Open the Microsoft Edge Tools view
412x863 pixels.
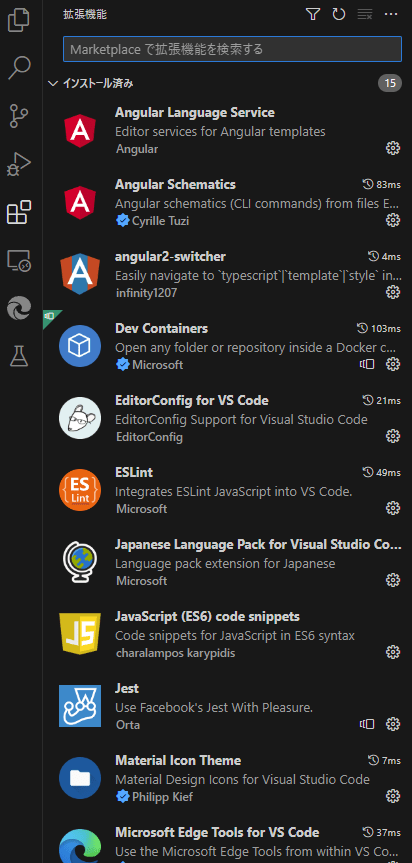coord(20,308)
